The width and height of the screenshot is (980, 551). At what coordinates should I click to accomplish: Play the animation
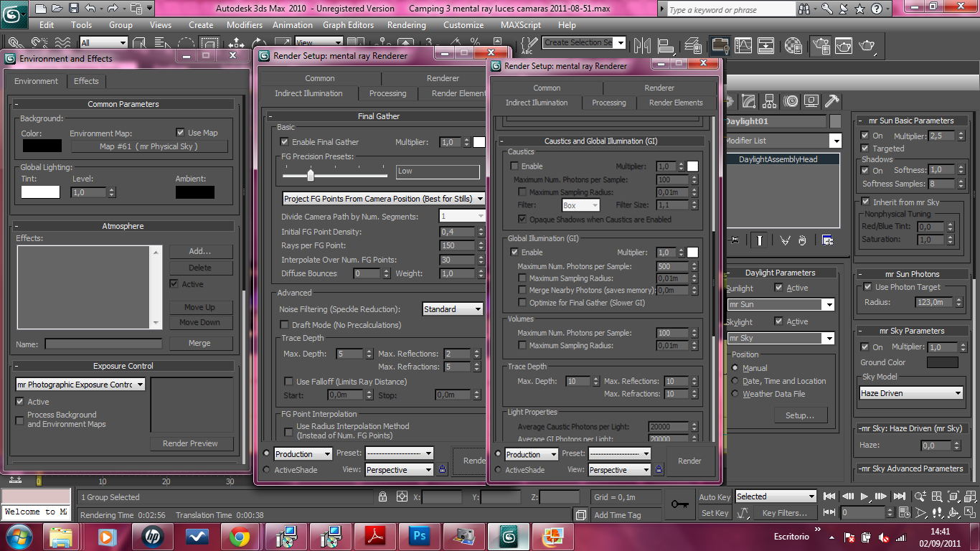tap(864, 496)
